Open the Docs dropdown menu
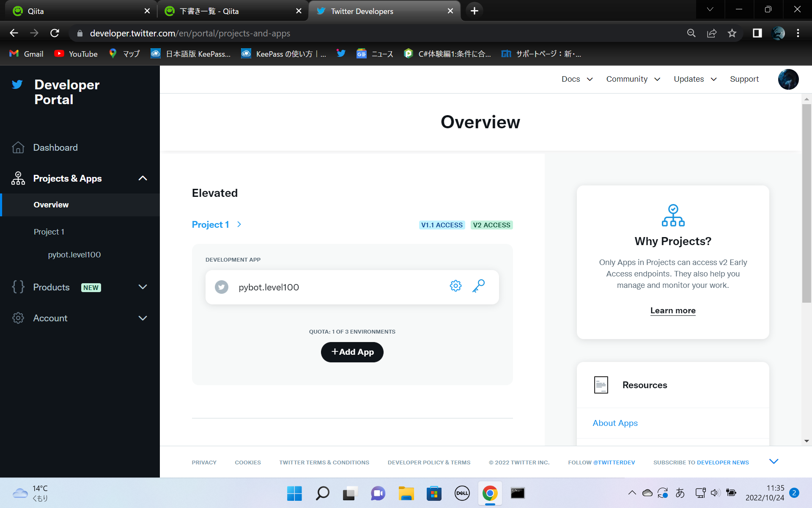Viewport: 812px width, 508px height. coord(577,79)
